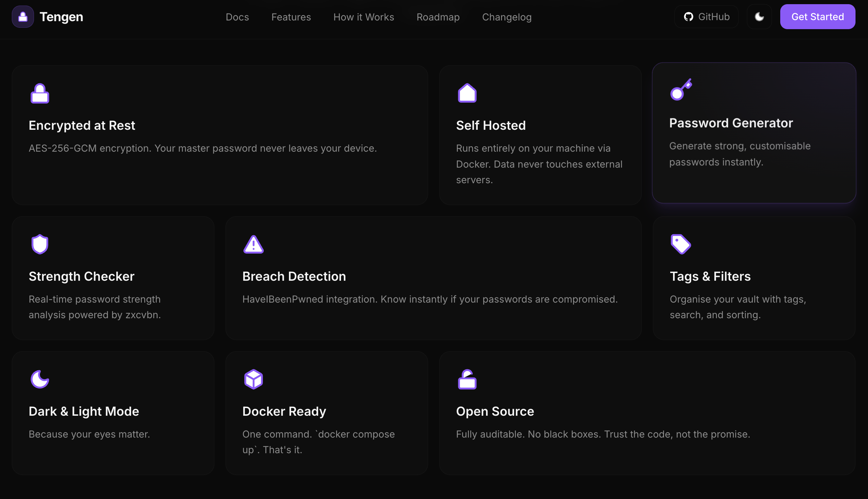
Task: Click the shield icon on Strength Checker
Action: tap(40, 244)
